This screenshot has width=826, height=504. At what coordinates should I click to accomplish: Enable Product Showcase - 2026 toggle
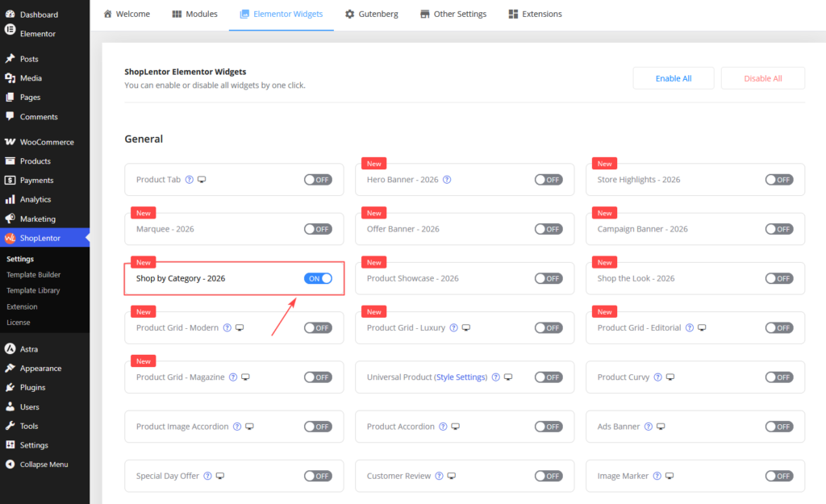(549, 278)
